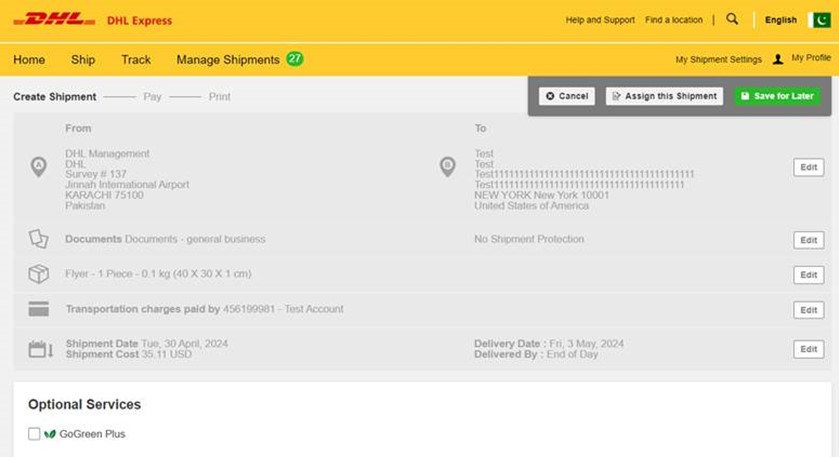Enable the GoGreen Plus checkbox

coord(34,433)
